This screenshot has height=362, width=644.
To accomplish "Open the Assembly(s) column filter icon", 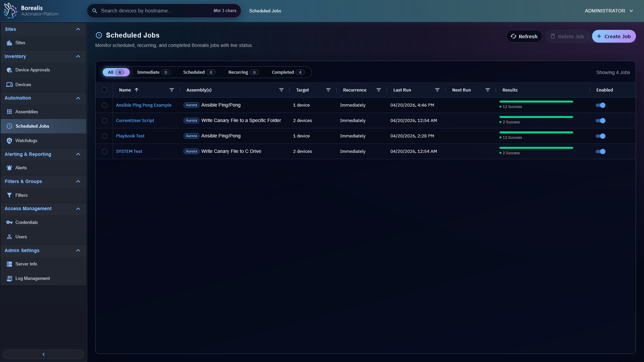I will pos(281,90).
